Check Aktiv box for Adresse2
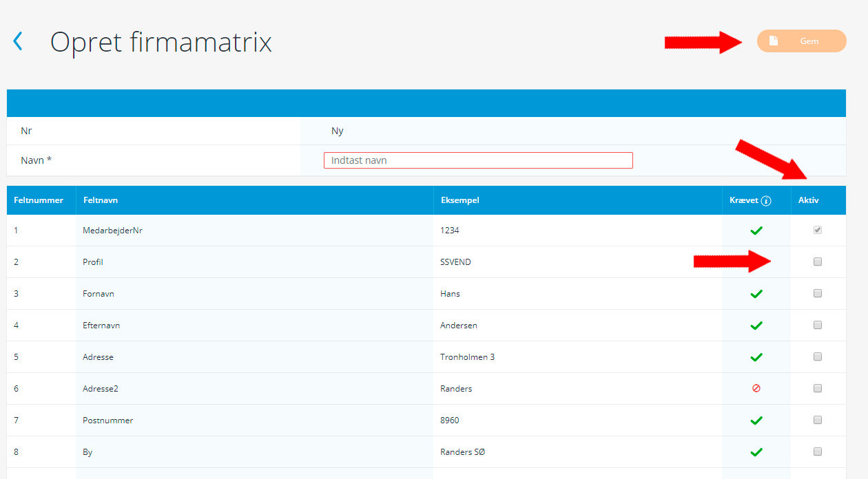 pyautogui.click(x=818, y=388)
